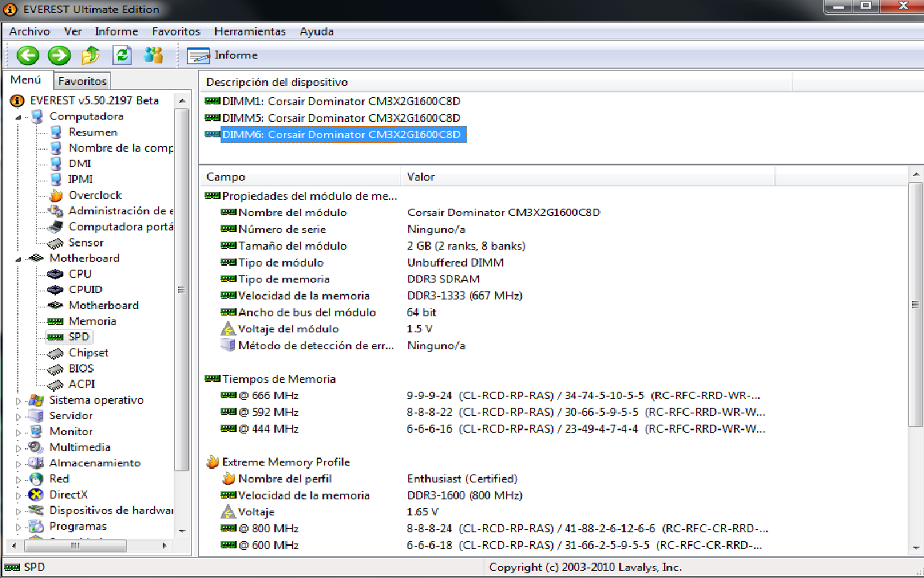Select the '@ 800 MHz' XMP timing row
This screenshot has width=924, height=578.
tap(494, 528)
